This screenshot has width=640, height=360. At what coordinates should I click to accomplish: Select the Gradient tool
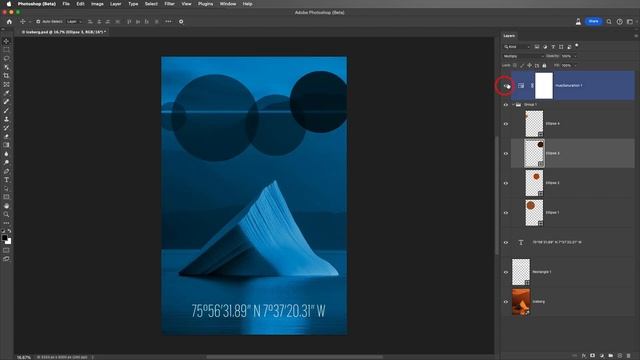tap(6, 145)
